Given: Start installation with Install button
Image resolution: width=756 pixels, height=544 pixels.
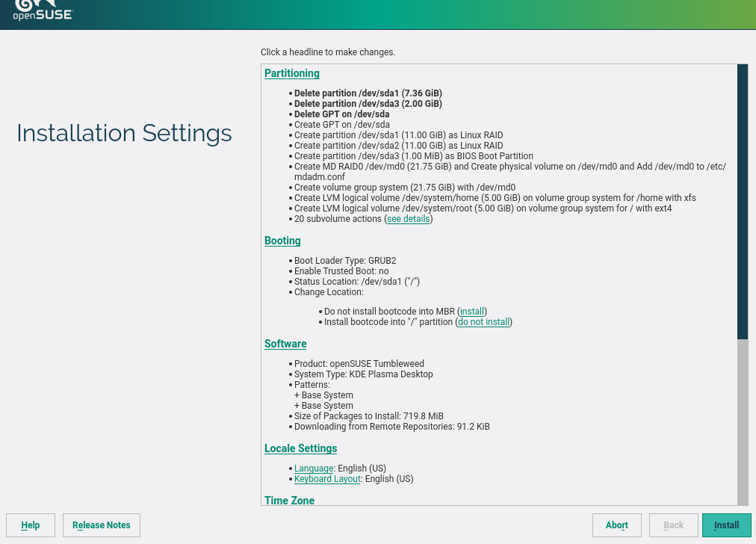Looking at the screenshot, I should pyautogui.click(x=726, y=525).
